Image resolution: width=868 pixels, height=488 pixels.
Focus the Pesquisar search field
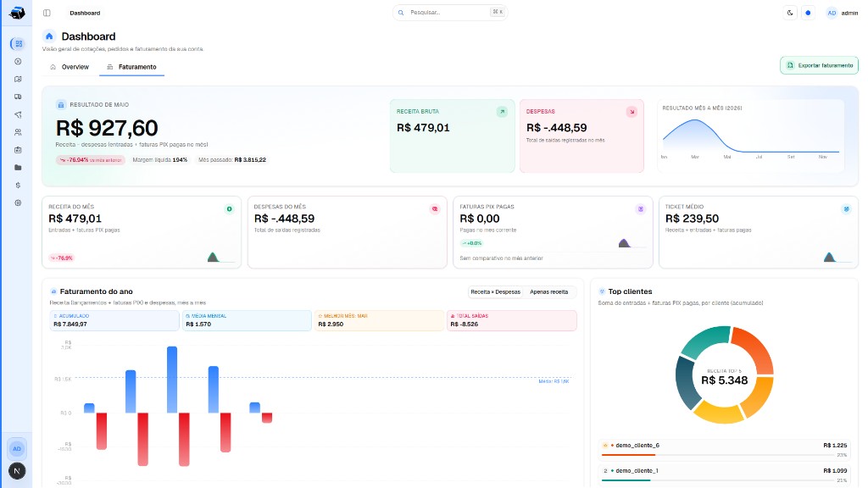pos(450,12)
